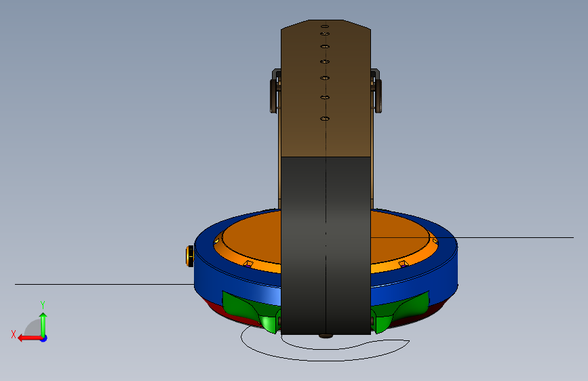Click the green Y axis arrow of the triad
The height and width of the screenshot is (381, 588).
(43, 324)
